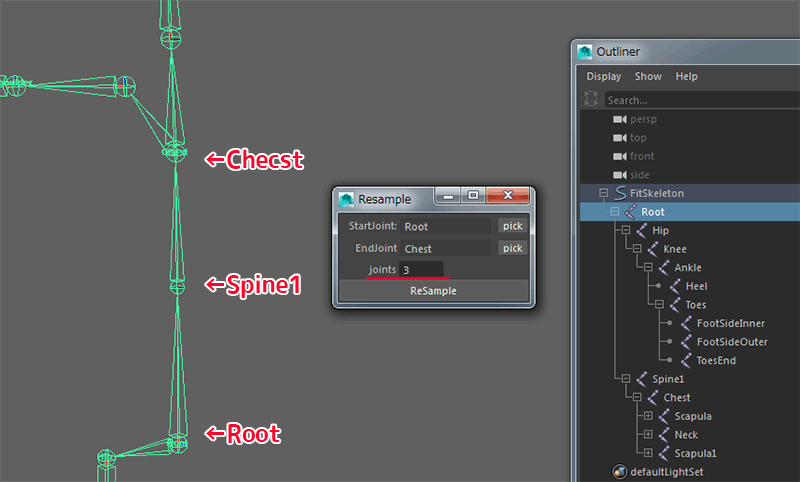Open the Outliner Show menu
Viewport: 800px width, 482px height.
[648, 76]
